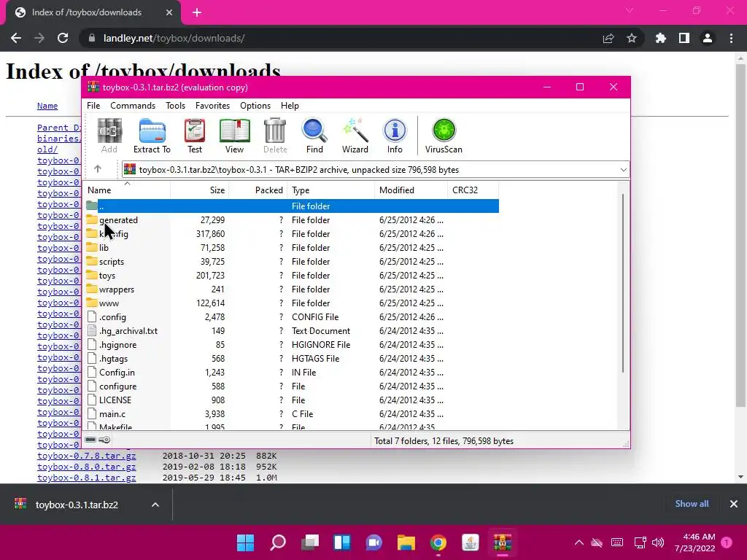Open the Help menu
Image resolution: width=747 pixels, height=560 pixels.
pyautogui.click(x=290, y=106)
